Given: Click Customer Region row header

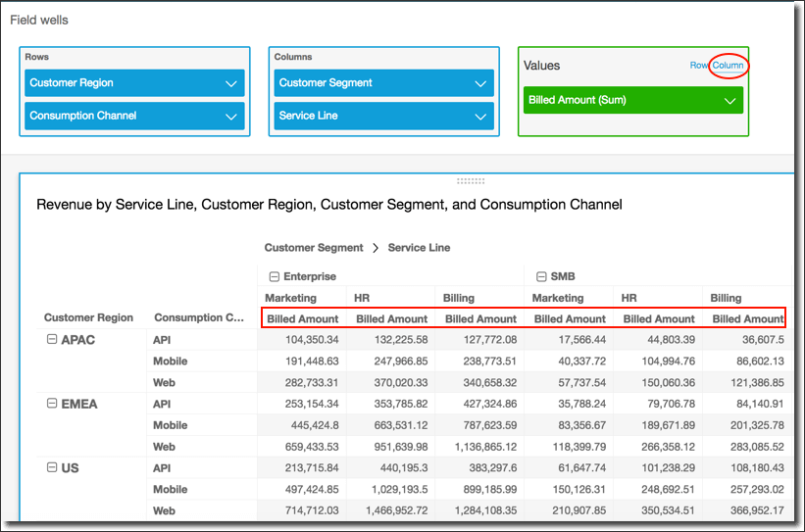Looking at the screenshot, I should [88, 317].
